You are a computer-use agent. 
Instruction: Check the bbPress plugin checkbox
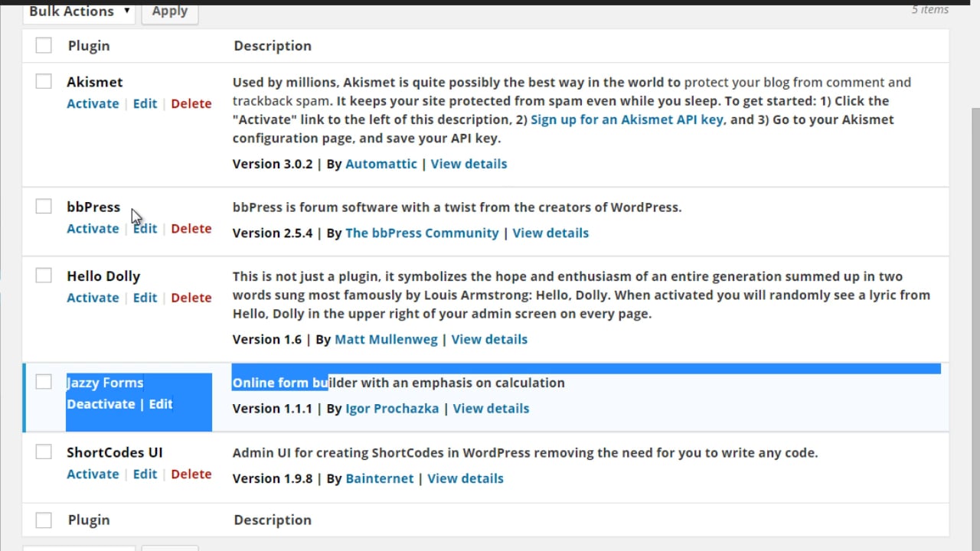point(43,206)
